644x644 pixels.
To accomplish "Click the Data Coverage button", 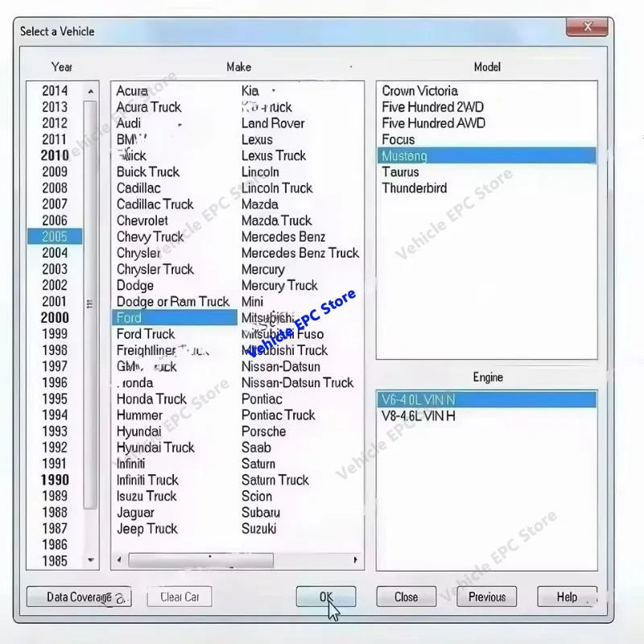I will click(79, 597).
